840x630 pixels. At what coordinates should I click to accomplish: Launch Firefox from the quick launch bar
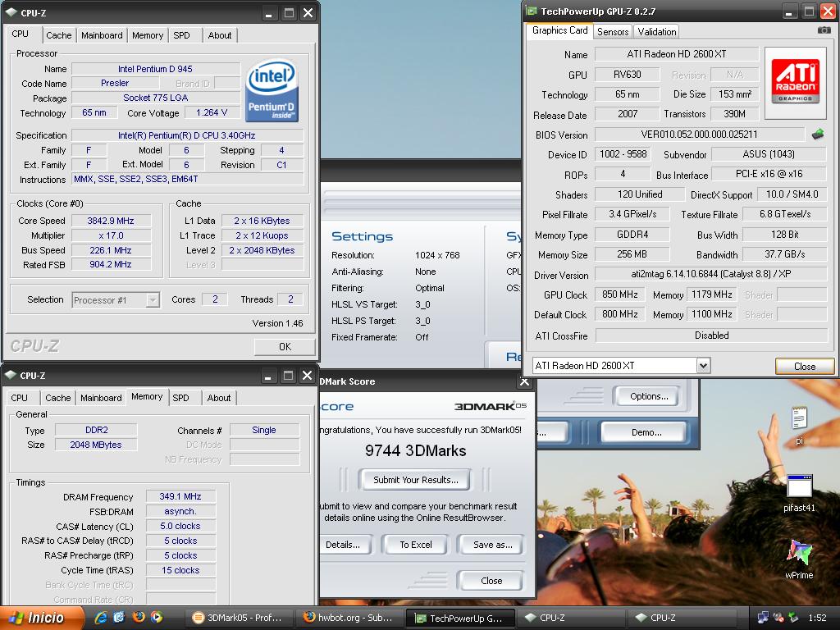point(138,617)
